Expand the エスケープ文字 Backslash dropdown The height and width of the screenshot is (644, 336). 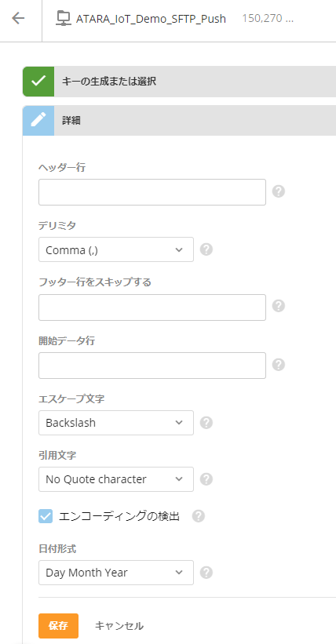116,423
